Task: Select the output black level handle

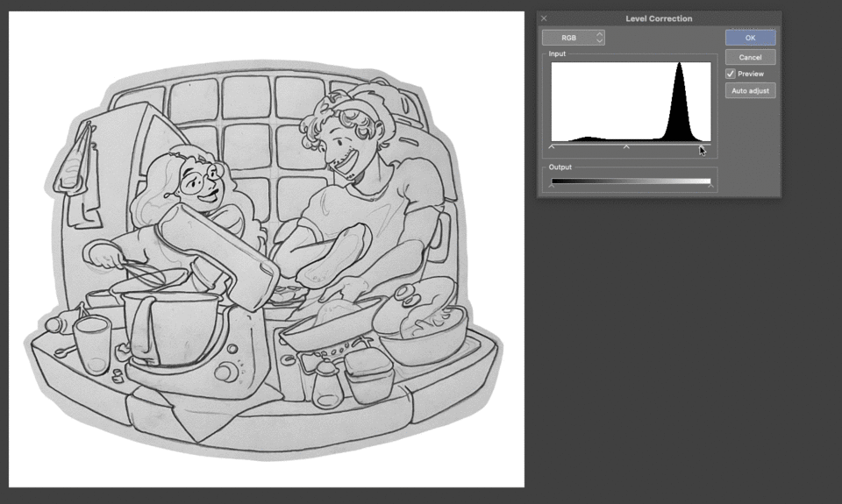Action: [552, 186]
